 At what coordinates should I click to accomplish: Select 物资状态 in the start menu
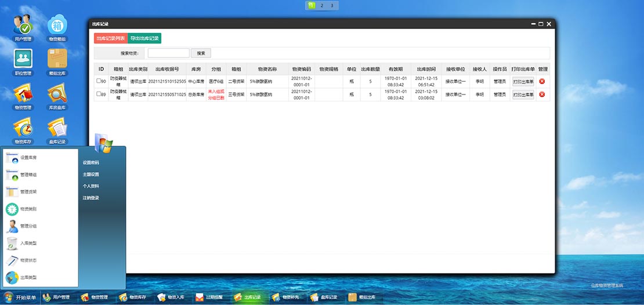click(x=40, y=260)
